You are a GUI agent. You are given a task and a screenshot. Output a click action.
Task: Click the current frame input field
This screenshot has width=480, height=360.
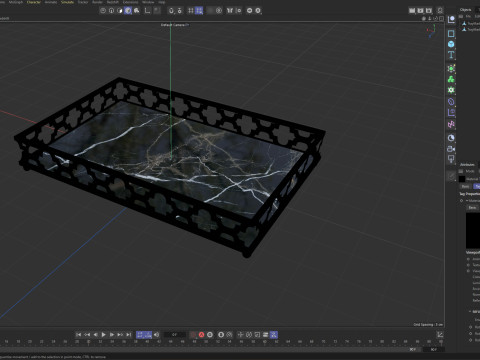(175, 334)
